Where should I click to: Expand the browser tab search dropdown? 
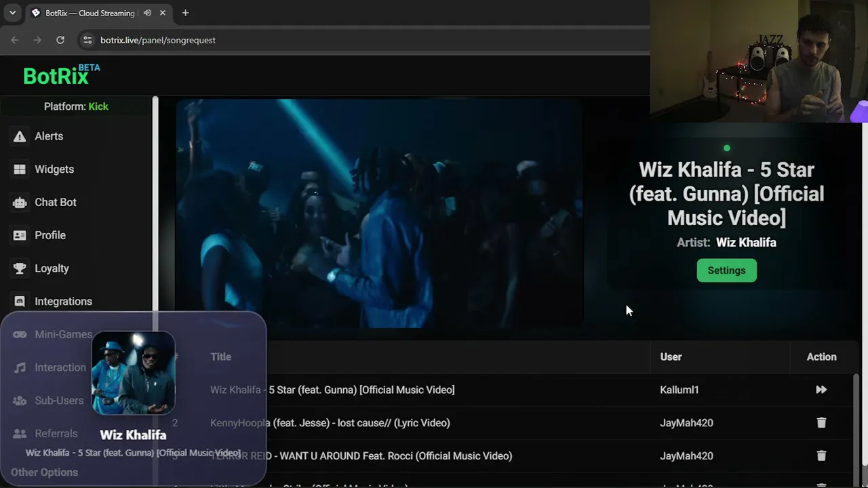pos(12,13)
